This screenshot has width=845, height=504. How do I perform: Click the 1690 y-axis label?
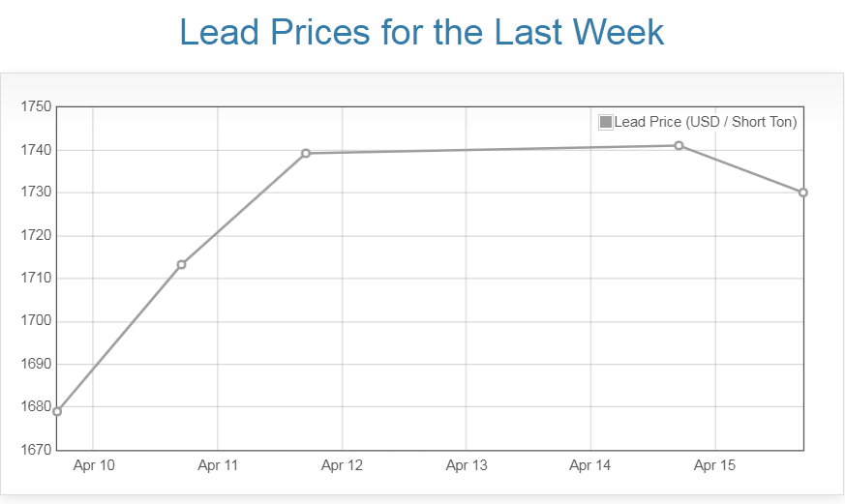(x=36, y=365)
